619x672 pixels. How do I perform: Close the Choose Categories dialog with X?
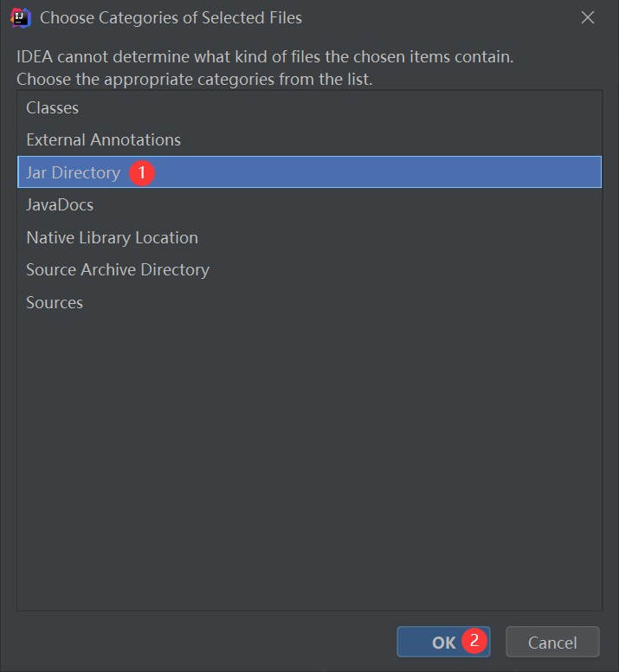587,17
